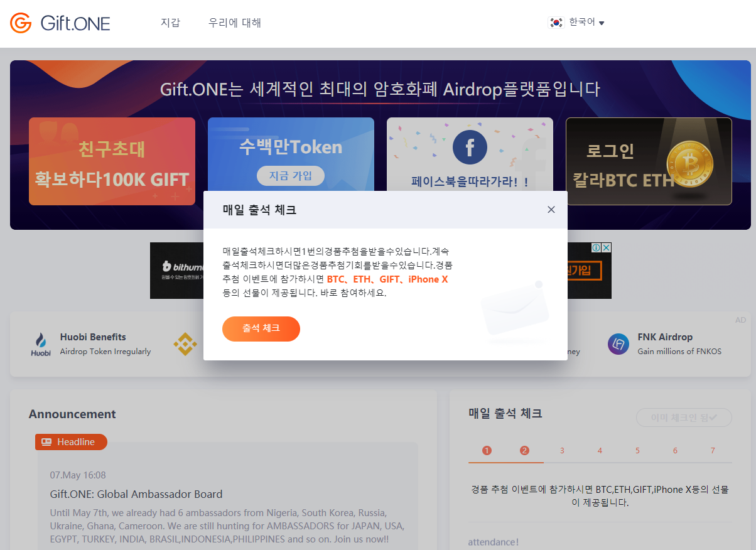Image resolution: width=756 pixels, height=550 pixels.
Task: Click the 07.May 16:08 timestamp
Action: tap(78, 475)
